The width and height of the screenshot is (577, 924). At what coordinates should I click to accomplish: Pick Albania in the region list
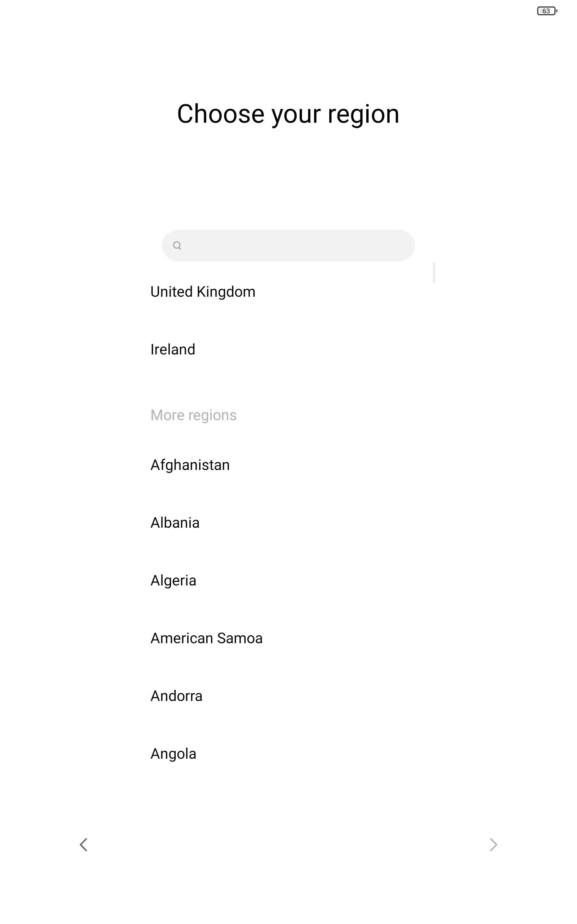(x=175, y=523)
